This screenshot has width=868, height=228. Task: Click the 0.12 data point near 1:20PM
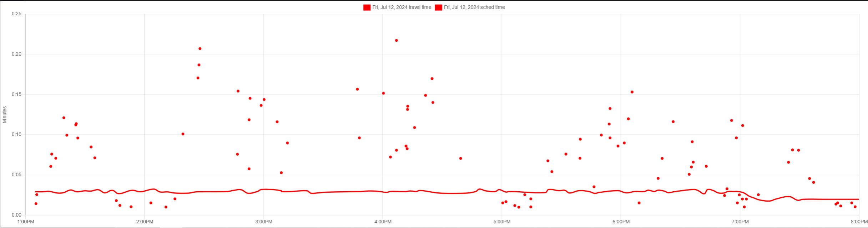(64, 118)
